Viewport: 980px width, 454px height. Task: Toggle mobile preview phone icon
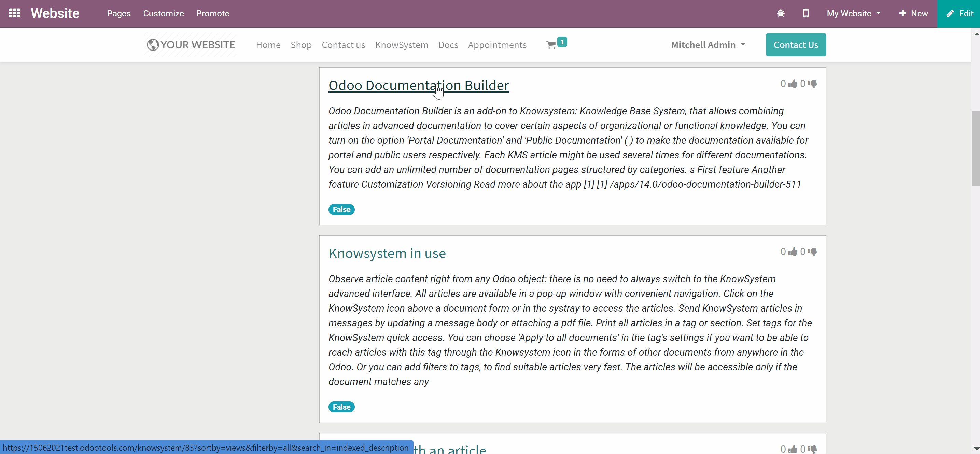806,13
